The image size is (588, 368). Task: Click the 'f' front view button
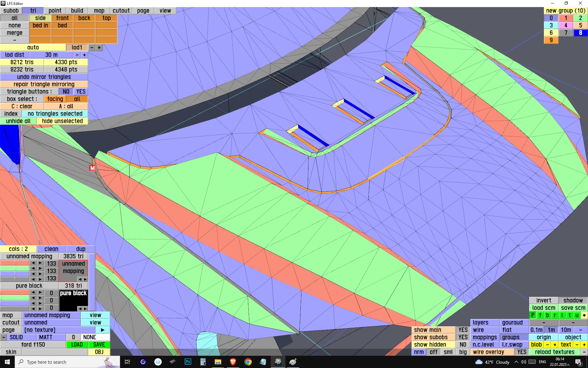pos(540,315)
